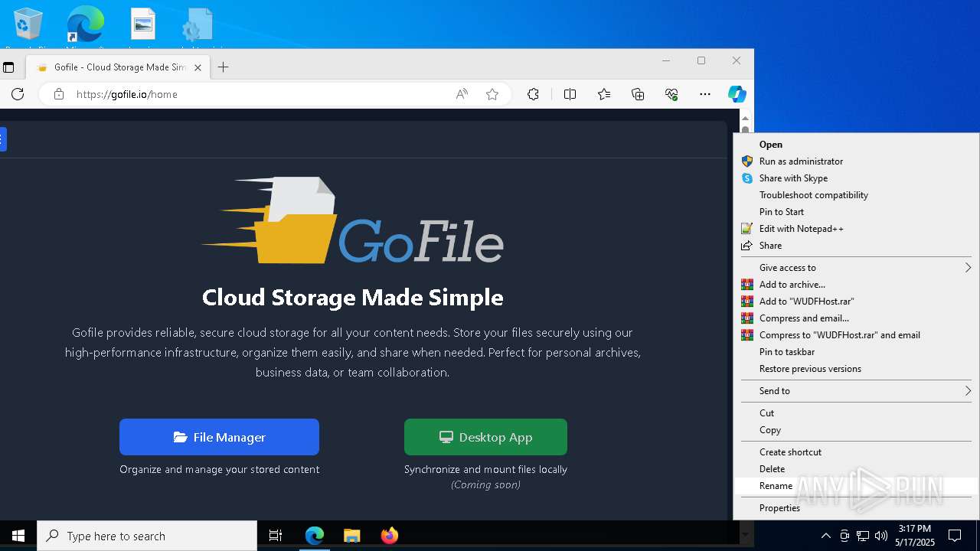This screenshot has height=551, width=980.
Task: Open Properties from context menu
Action: click(x=856, y=508)
